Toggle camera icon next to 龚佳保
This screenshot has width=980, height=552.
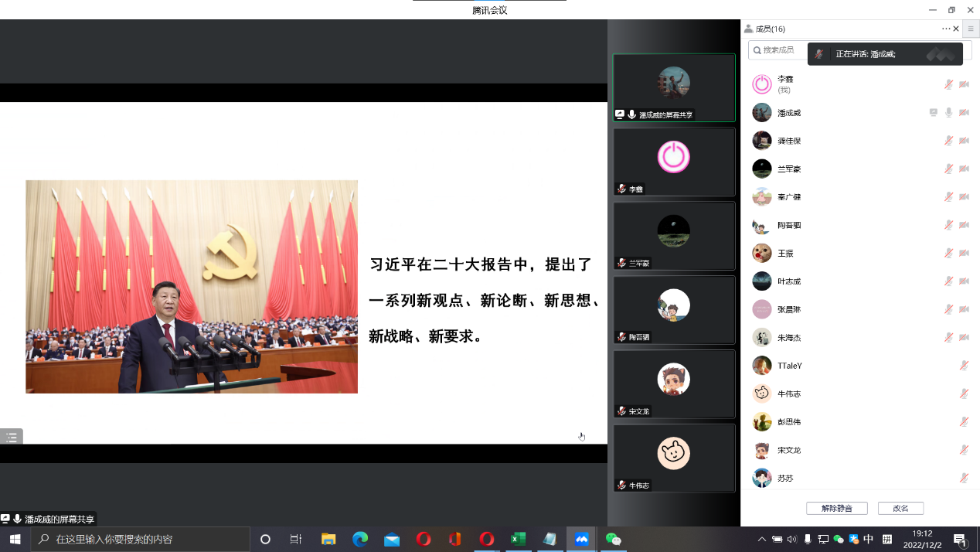point(964,141)
